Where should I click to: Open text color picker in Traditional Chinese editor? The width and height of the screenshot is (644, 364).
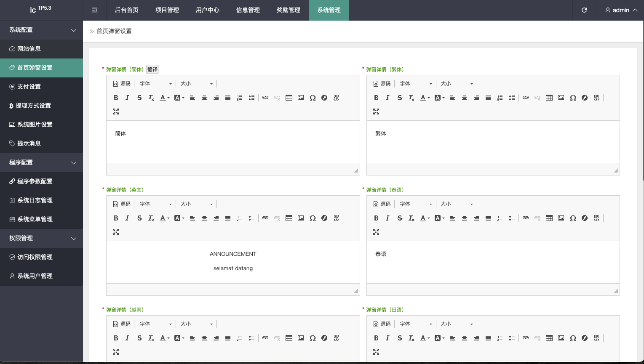[425, 98]
